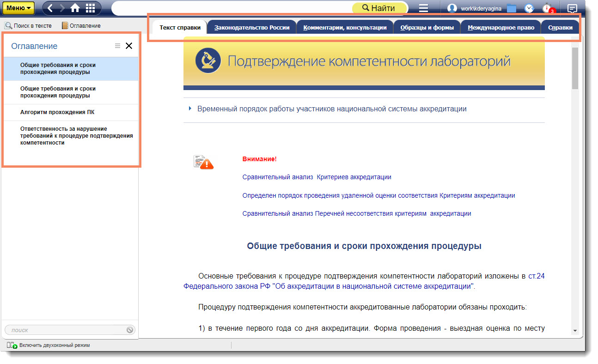
Task: Click the work\kderyagina user name
Action: pyautogui.click(x=481, y=8)
